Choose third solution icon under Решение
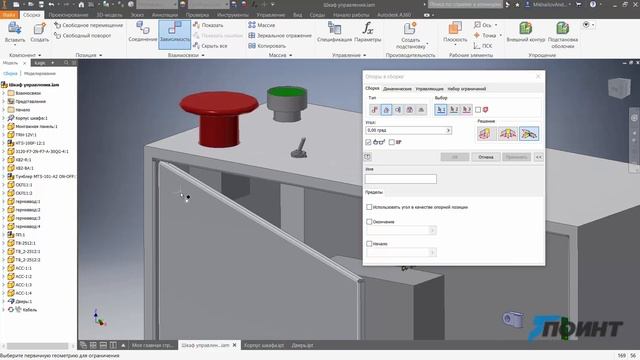This screenshot has width=640, height=360. [529, 134]
